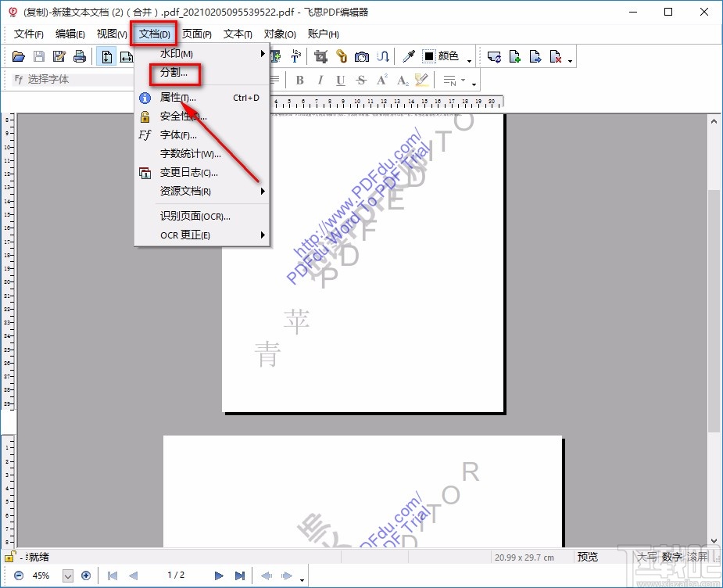The height and width of the screenshot is (588, 723).
Task: Choose 分割... from document menu
Action: [x=202, y=73]
